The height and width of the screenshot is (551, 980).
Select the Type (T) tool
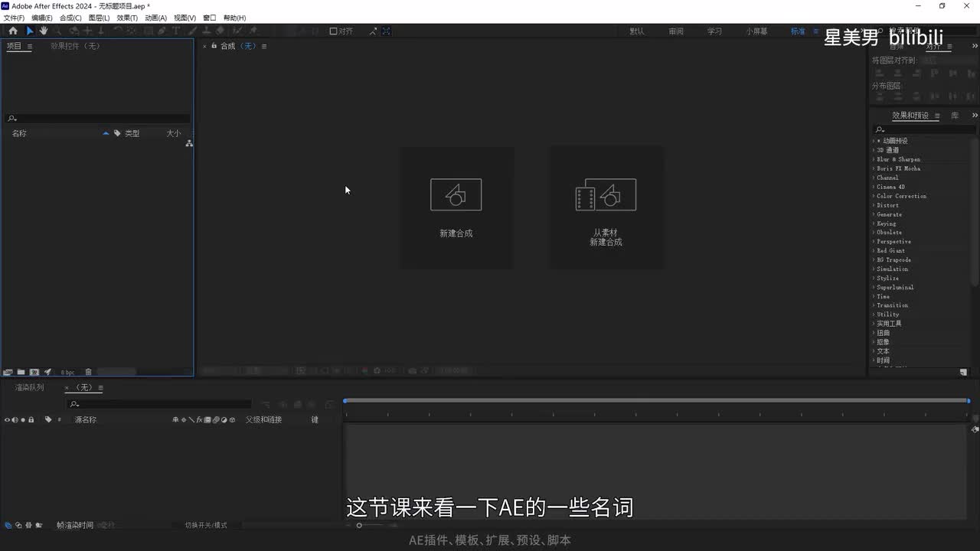click(176, 31)
